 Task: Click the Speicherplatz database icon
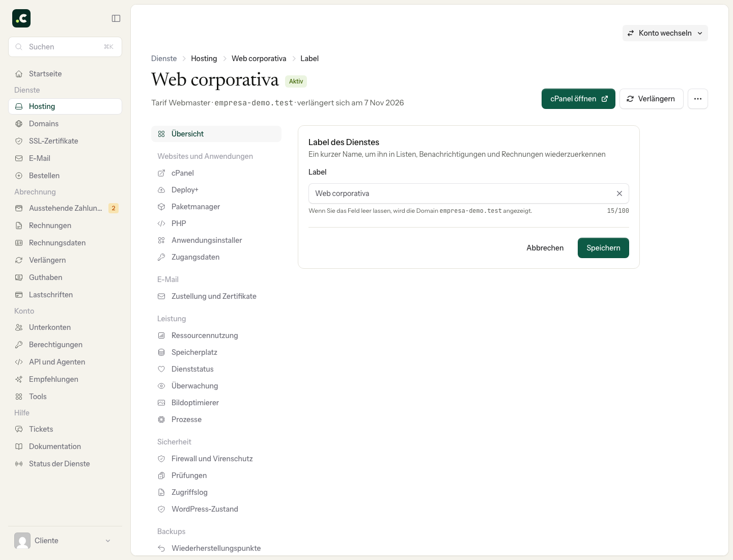point(161,352)
